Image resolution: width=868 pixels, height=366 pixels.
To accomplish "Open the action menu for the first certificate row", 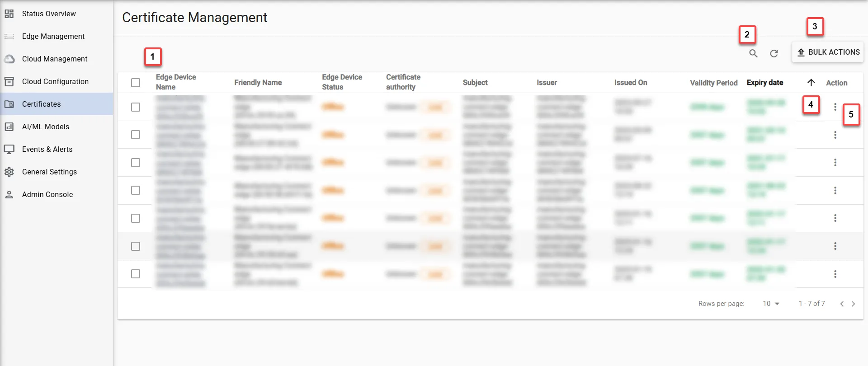I will (x=835, y=107).
